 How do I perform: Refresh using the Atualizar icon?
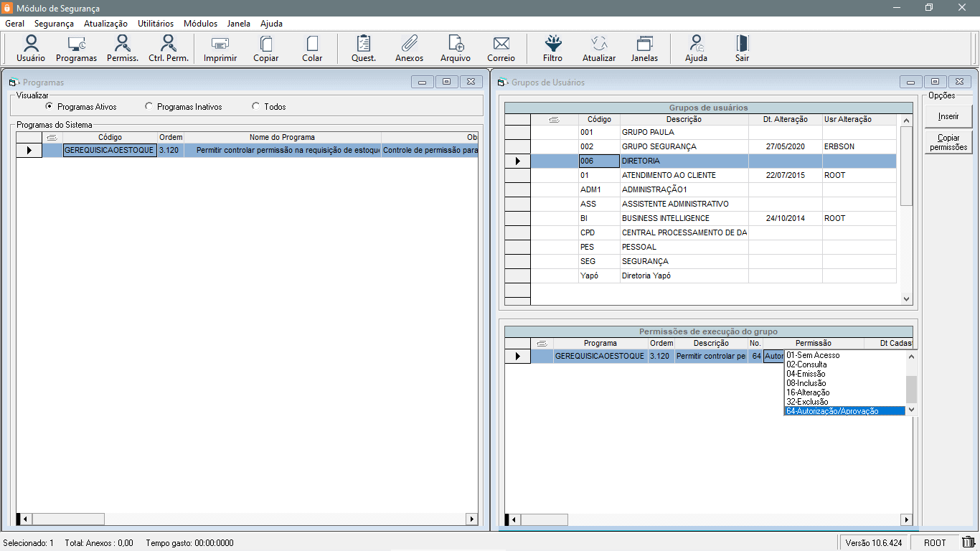click(x=599, y=49)
